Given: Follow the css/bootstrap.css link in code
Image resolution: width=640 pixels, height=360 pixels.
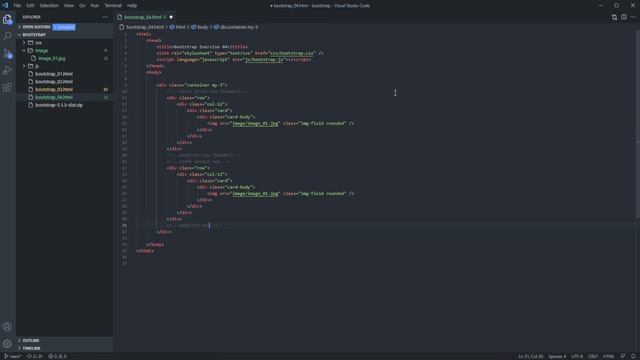Looking at the screenshot, I should tap(292, 53).
